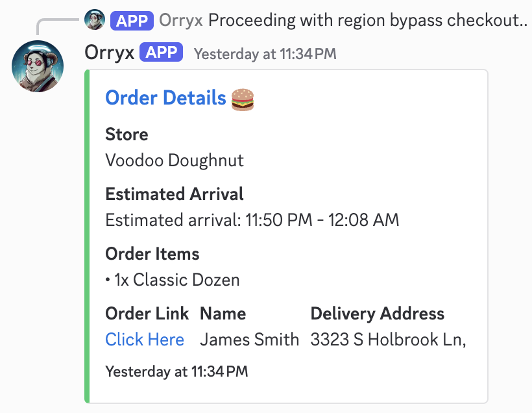Open the large Orryx bot profile avatar
This screenshot has height=413, width=532.
38,66
